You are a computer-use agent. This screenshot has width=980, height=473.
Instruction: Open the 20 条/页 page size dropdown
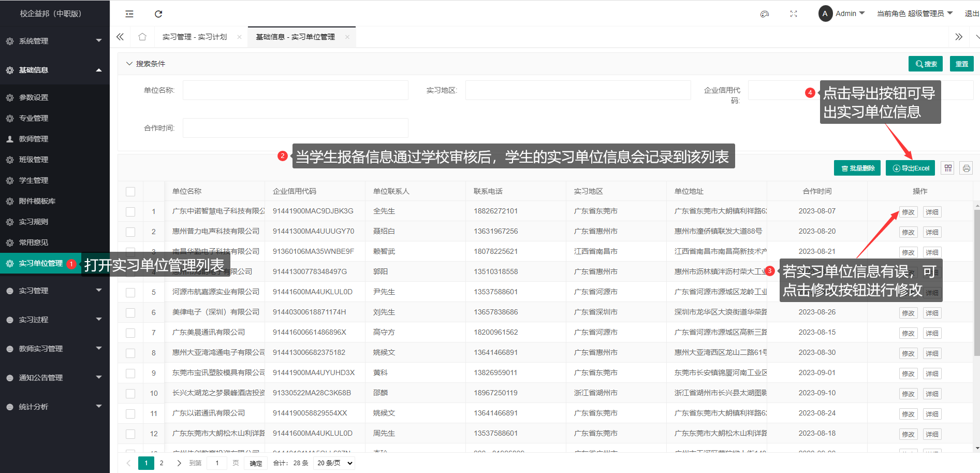point(335,463)
